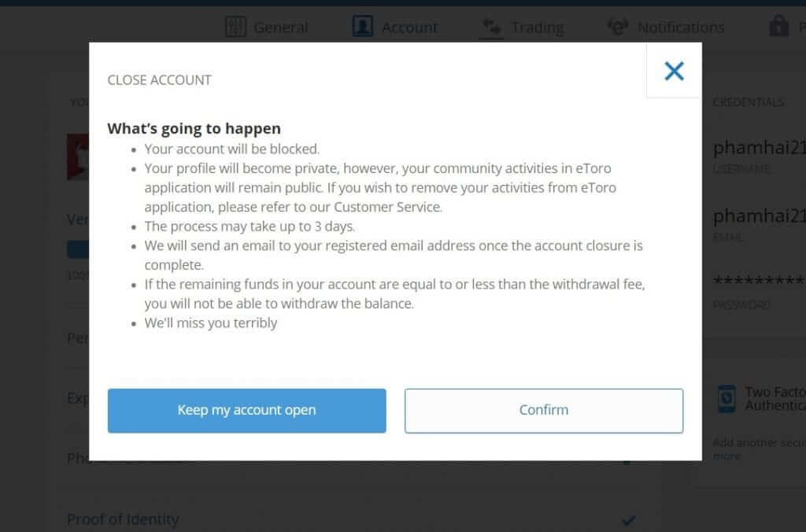
Task: Click the masked password field
Action: [759, 281]
